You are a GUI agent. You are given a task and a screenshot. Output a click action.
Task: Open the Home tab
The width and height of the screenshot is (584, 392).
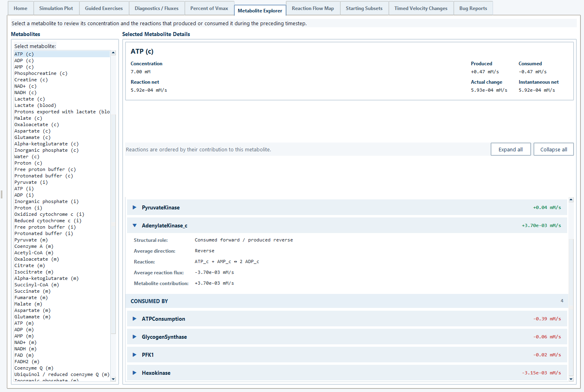pyautogui.click(x=20, y=8)
